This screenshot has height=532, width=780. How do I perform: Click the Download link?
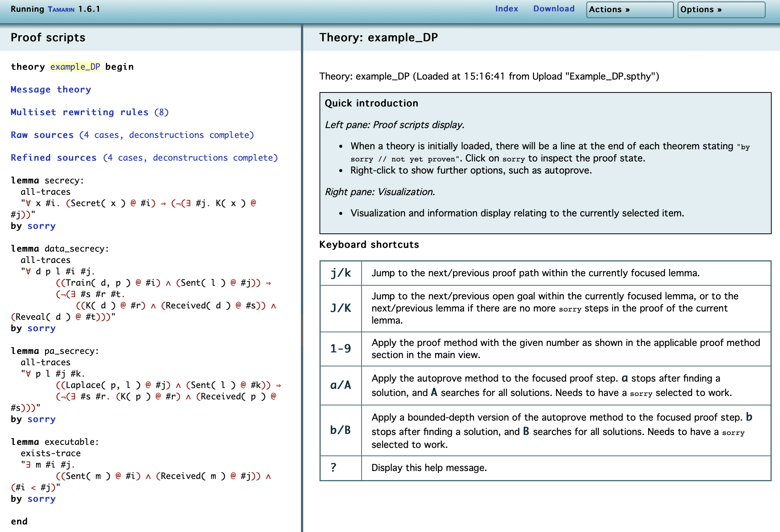554,9
